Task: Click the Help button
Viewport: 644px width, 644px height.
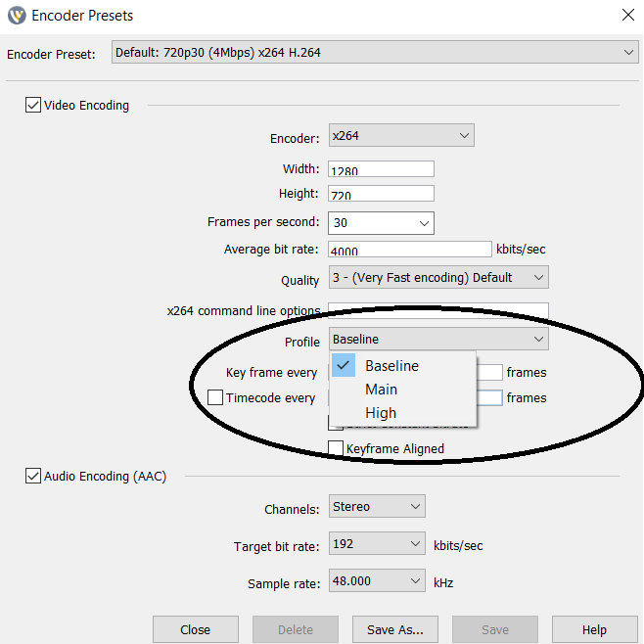Action: pos(595,629)
